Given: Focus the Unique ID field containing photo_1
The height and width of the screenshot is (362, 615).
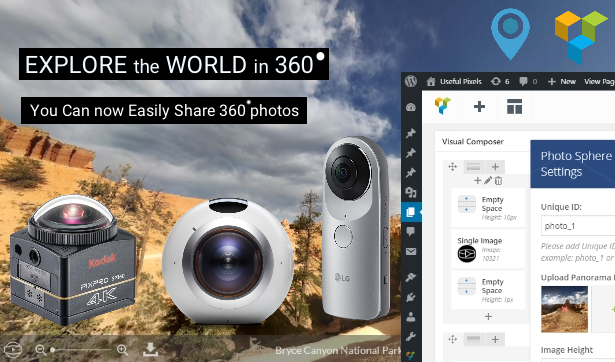Looking at the screenshot, I should coord(578,226).
